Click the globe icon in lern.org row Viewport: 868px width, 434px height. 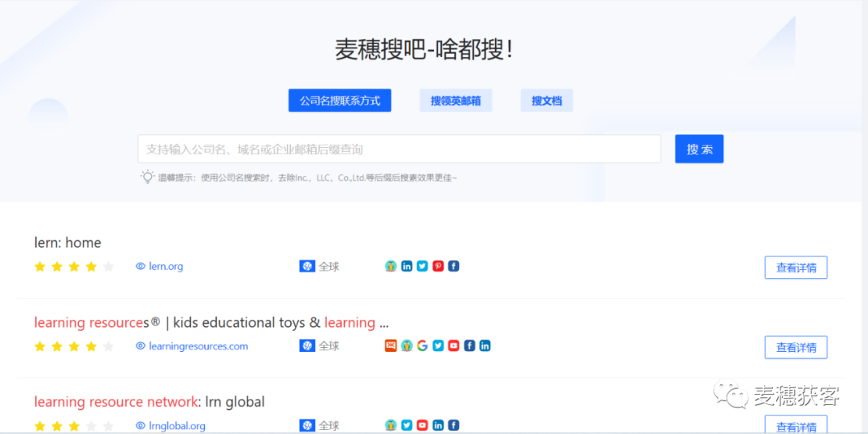tap(307, 266)
